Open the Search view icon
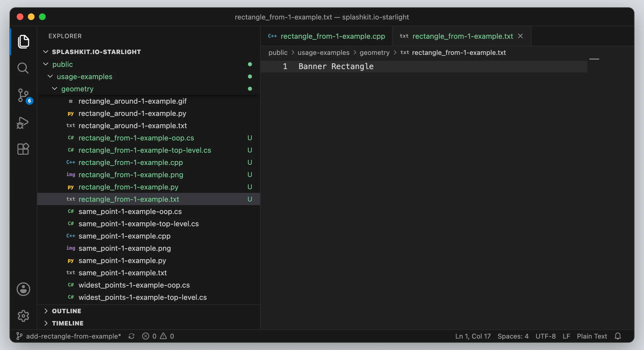The image size is (644, 350). [x=23, y=68]
